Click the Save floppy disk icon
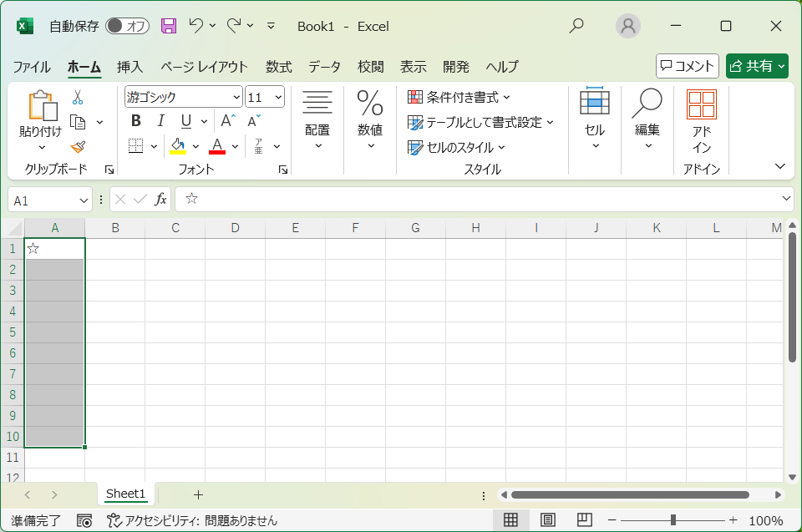Viewport: 802px width, 532px height. [169, 26]
